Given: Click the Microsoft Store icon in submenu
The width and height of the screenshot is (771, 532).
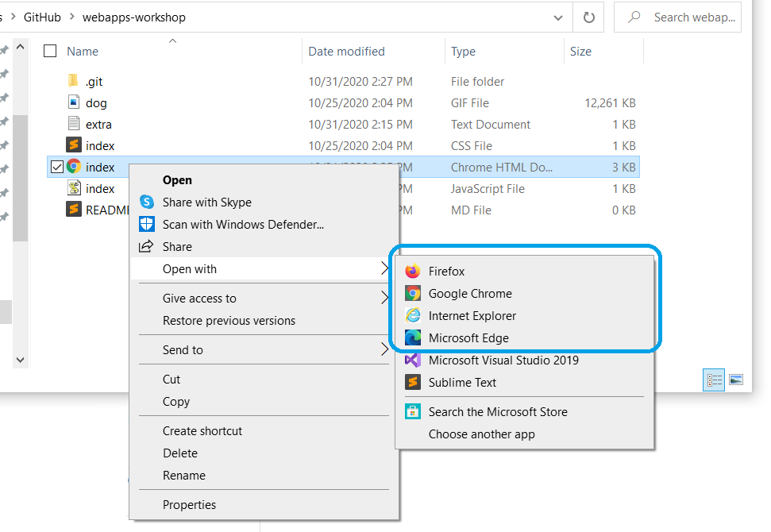Looking at the screenshot, I should pos(412,412).
